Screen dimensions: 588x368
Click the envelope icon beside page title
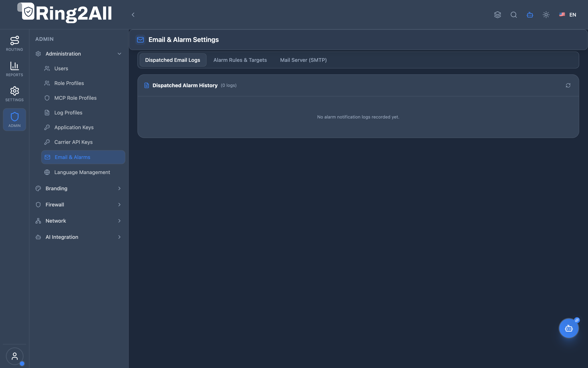(140, 40)
